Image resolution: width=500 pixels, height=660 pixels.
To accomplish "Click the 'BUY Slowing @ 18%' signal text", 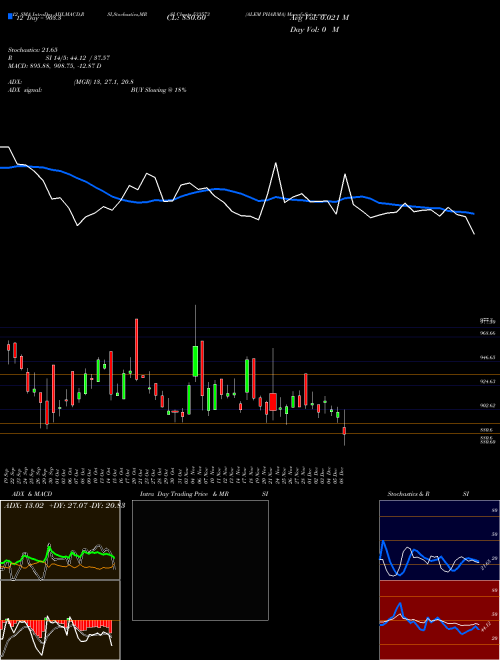I will 158,90.
